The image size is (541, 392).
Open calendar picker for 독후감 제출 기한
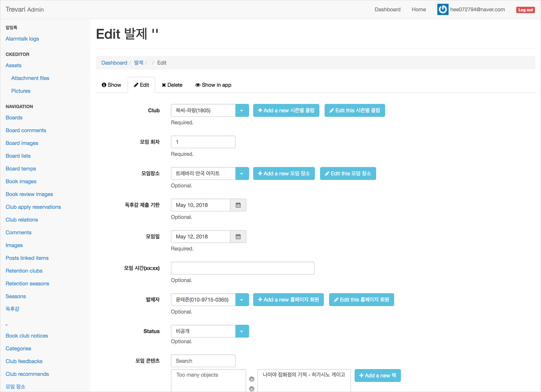click(238, 205)
